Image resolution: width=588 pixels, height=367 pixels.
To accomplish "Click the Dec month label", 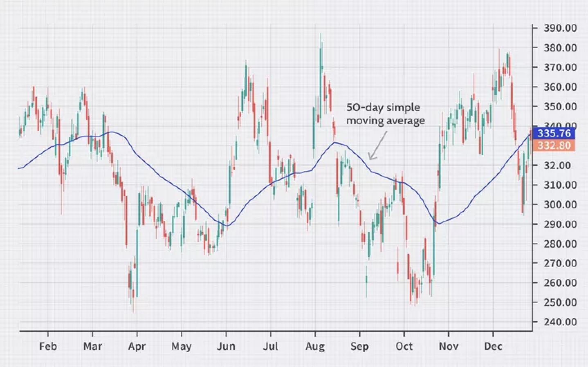I will [493, 347].
